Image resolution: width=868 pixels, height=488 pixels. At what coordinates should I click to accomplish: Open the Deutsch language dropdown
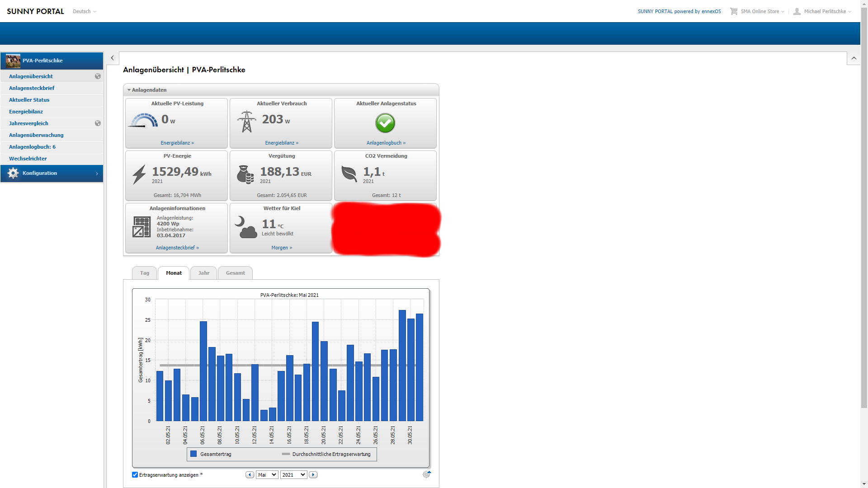click(85, 11)
